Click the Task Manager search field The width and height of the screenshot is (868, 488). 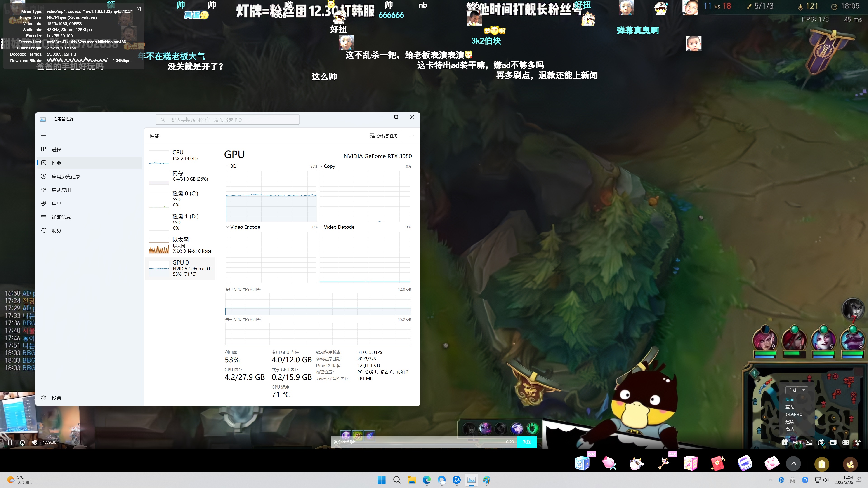[227, 120]
